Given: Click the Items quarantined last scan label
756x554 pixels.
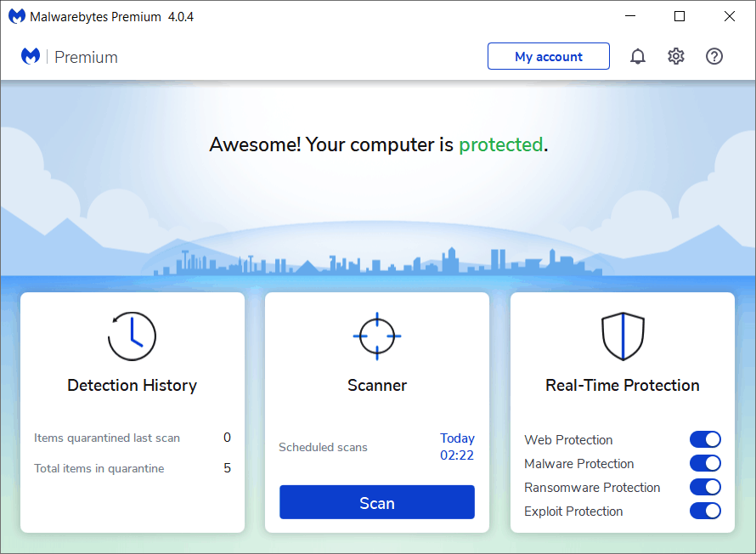Looking at the screenshot, I should pos(106,438).
